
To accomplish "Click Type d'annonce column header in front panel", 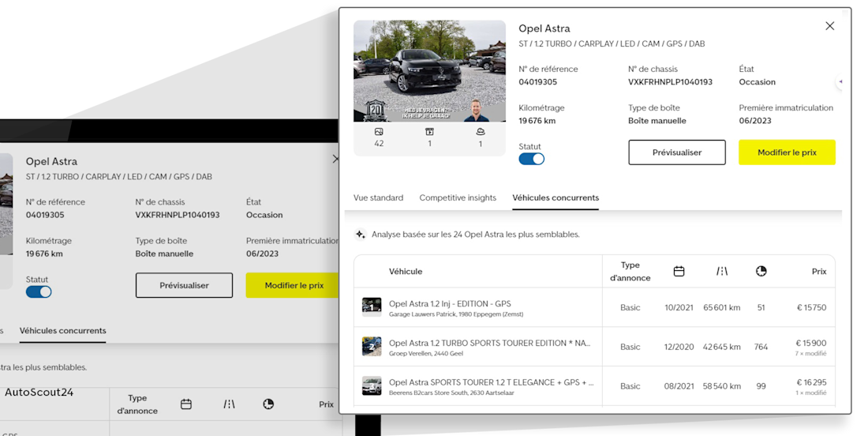I will [630, 272].
